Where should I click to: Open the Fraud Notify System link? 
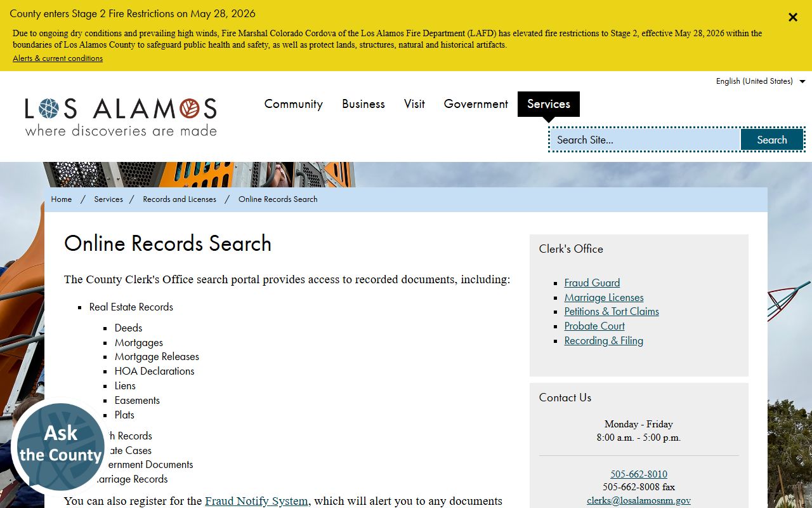tap(256, 501)
